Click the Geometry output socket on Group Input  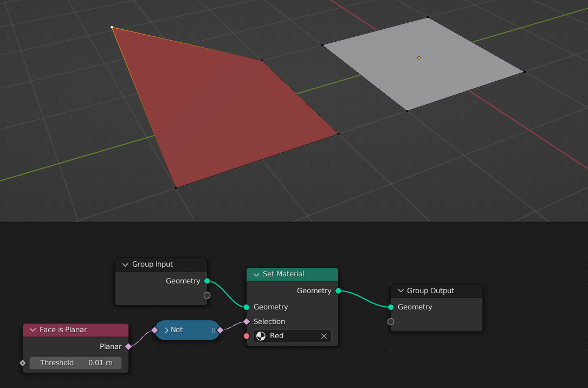tap(206, 281)
